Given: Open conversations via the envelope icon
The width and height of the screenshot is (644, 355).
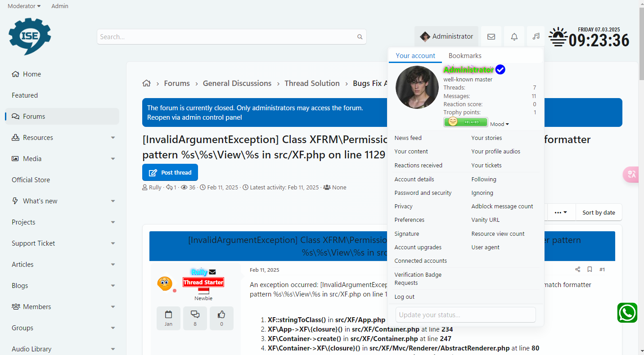Looking at the screenshot, I should (x=491, y=36).
